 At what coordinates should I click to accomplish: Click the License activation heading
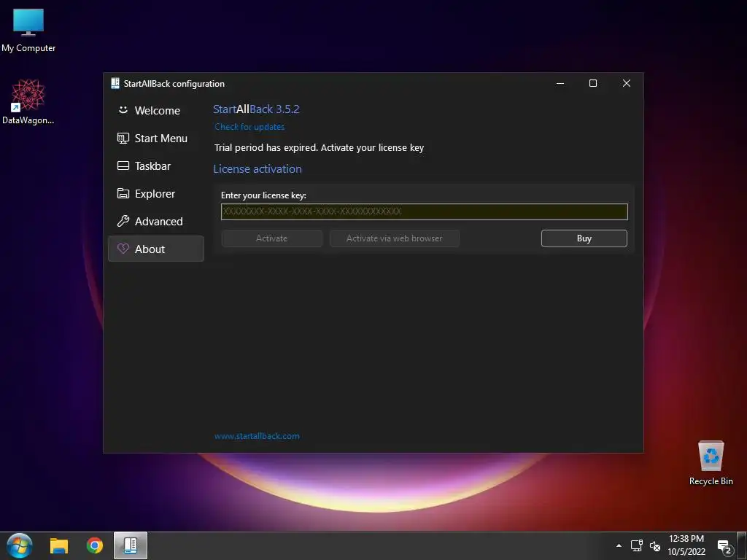pyautogui.click(x=258, y=169)
